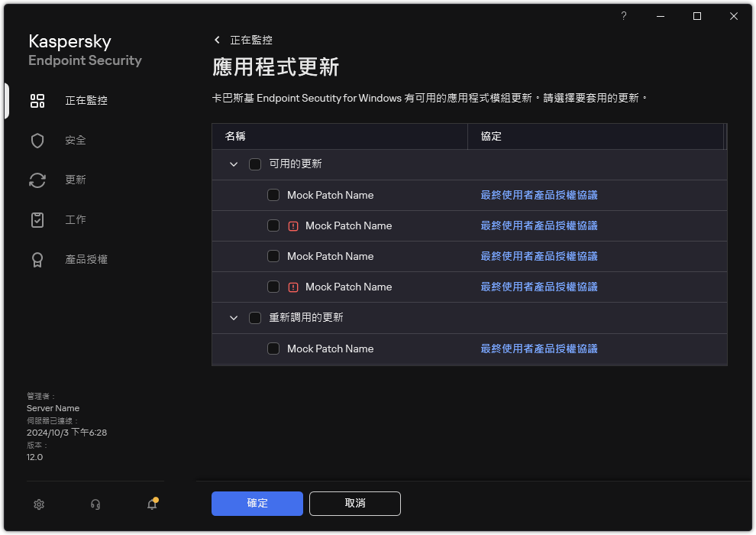Image resolution: width=756 pixels, height=535 pixels.
Task: Select the 安全 shield icon in sidebar
Action: (37, 140)
